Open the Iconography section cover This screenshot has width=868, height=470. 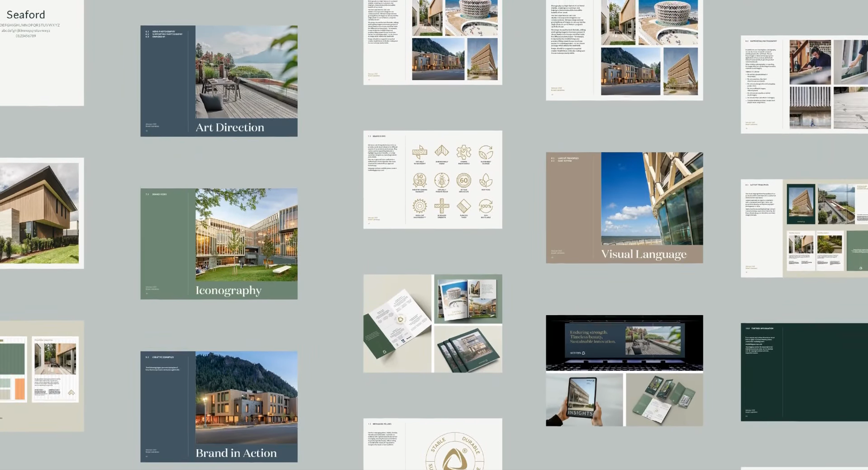[219, 244]
